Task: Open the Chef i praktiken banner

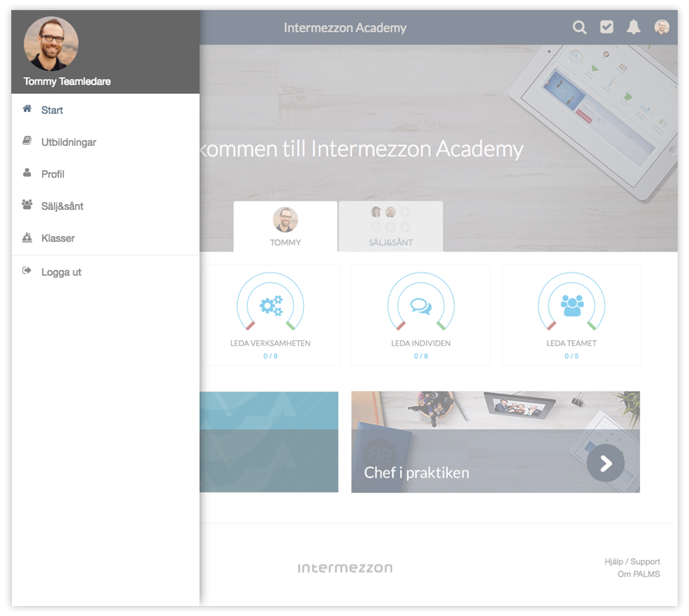Action: 495,442
